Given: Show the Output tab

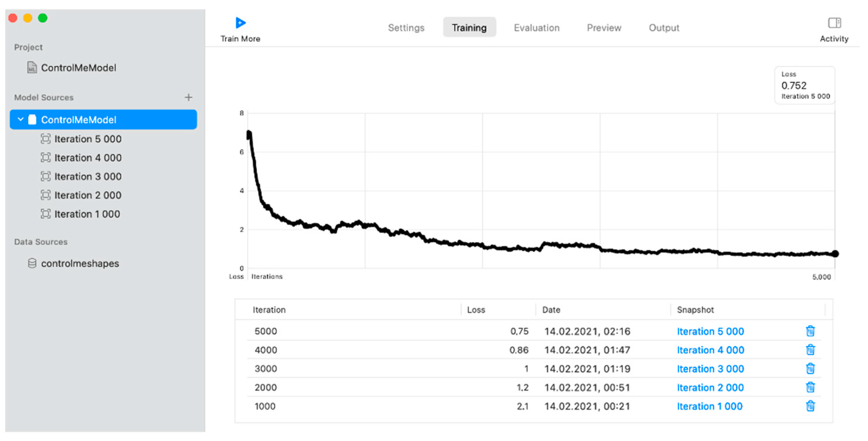Looking at the screenshot, I should (x=663, y=28).
